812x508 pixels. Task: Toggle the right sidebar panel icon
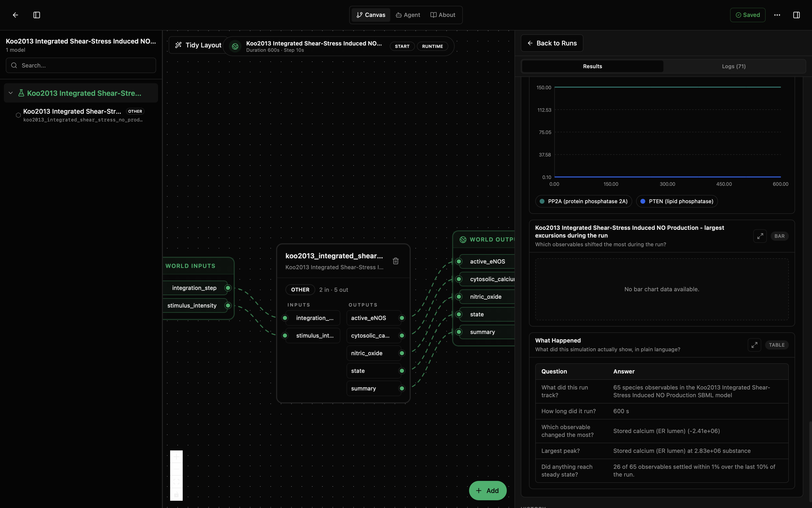796,15
